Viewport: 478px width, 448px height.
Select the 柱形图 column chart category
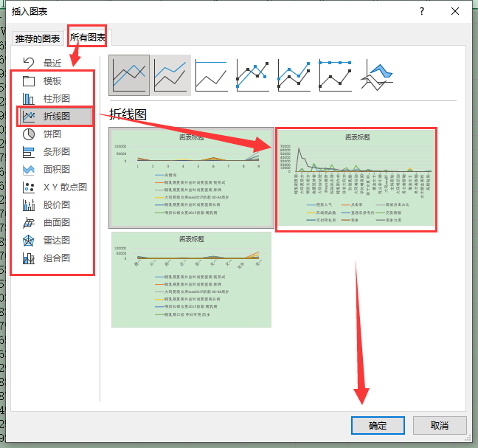tap(55, 98)
